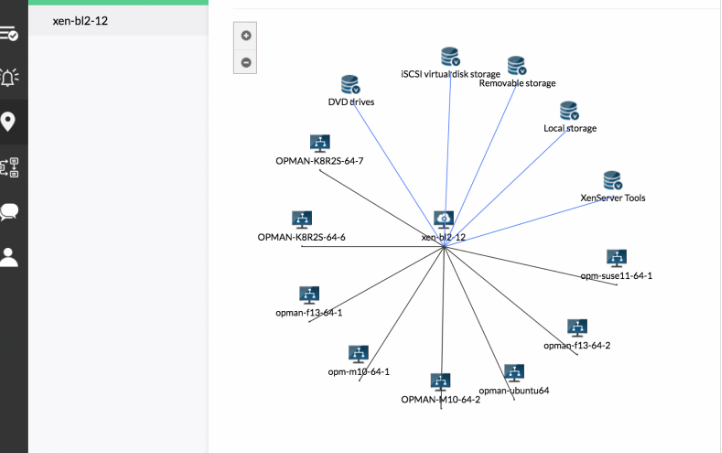722x453 pixels.
Task: Select the iSCSI virtual disk storage icon
Action: pyautogui.click(x=450, y=56)
